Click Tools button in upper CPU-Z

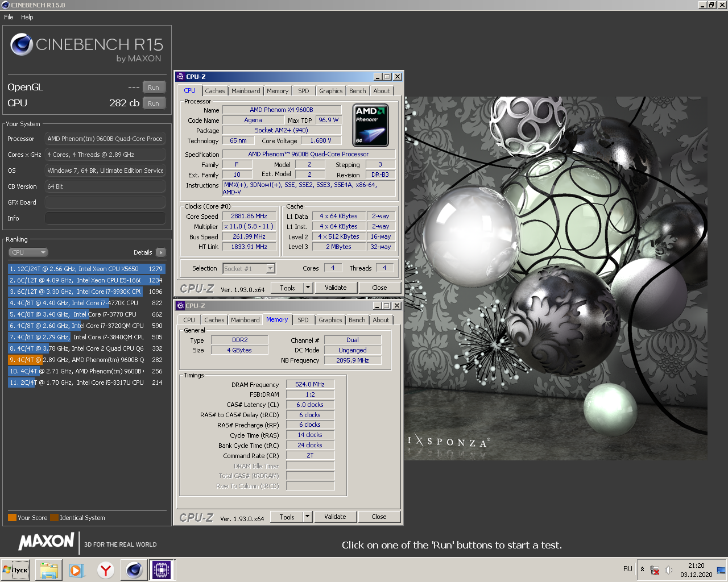pyautogui.click(x=287, y=288)
